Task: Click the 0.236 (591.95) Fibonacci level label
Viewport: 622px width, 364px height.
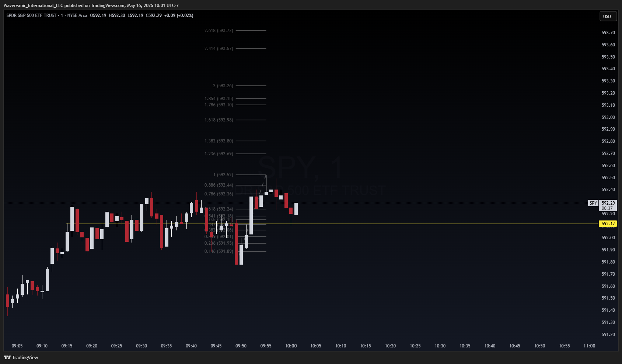Action: [x=219, y=243]
